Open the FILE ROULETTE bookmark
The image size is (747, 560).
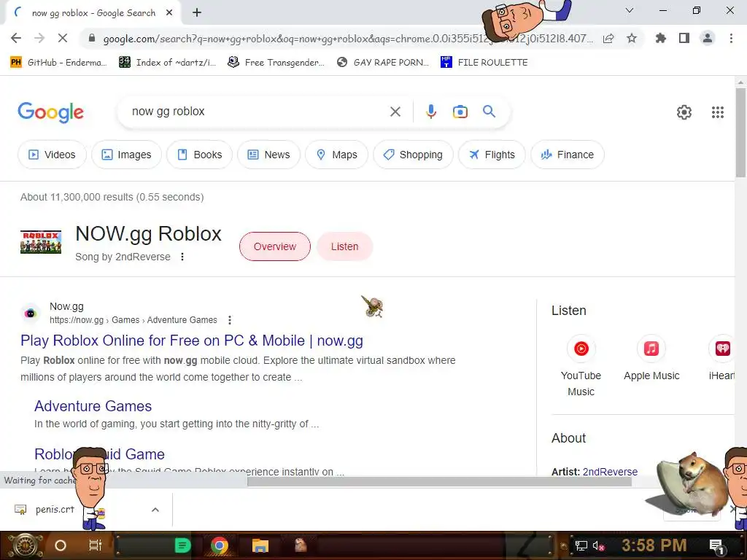[484, 63]
